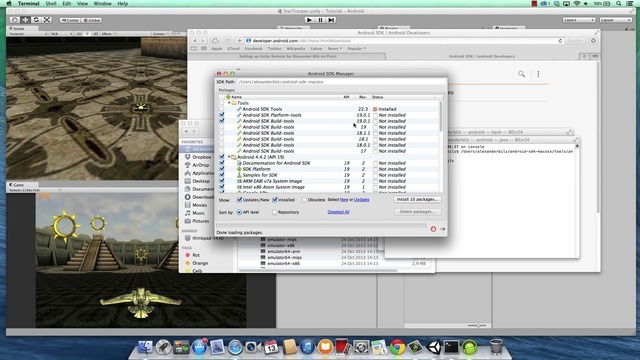Click the Select New link

[344, 200]
